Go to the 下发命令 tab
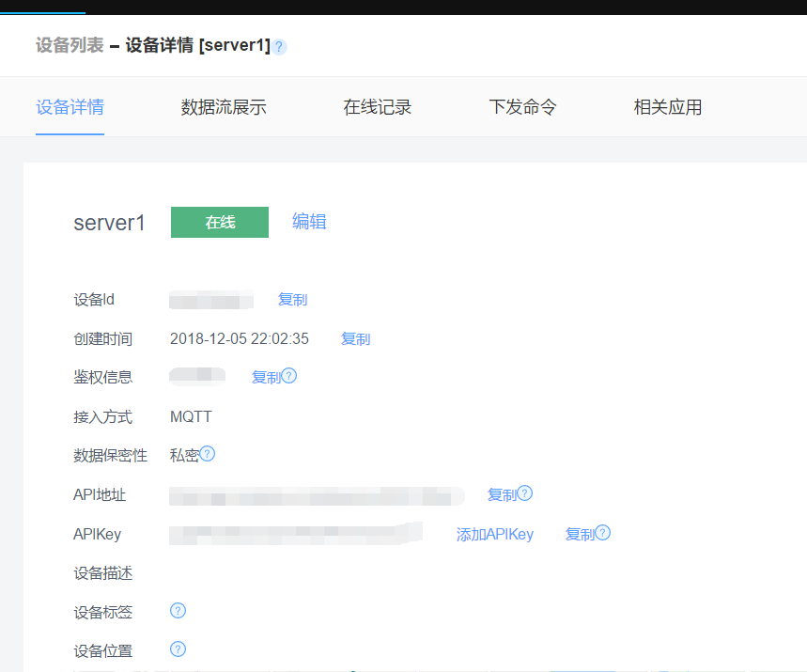Viewport: 807px width, 672px height. (523, 106)
